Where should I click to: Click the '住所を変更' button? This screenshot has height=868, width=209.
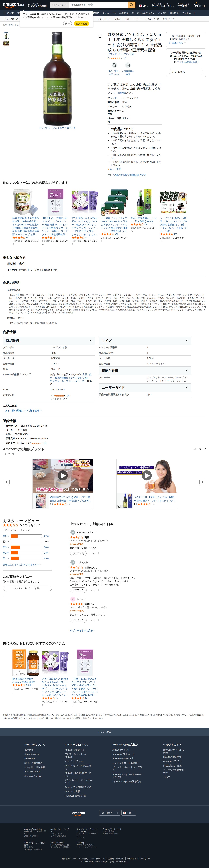click(81, 24)
